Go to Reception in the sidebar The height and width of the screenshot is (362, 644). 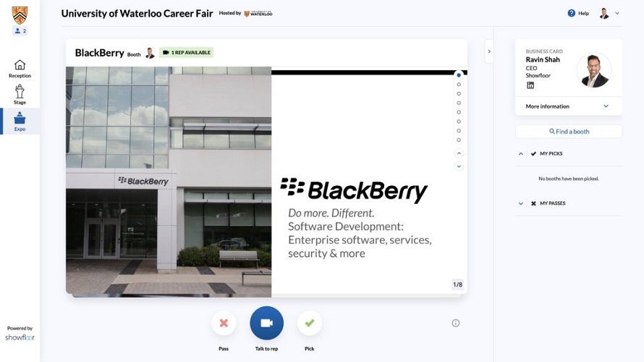[x=20, y=69]
